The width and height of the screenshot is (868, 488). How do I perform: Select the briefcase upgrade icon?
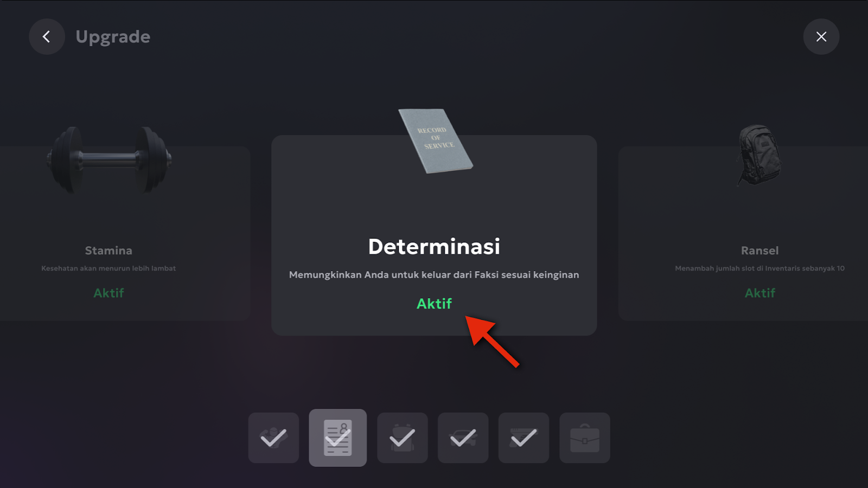click(x=585, y=438)
